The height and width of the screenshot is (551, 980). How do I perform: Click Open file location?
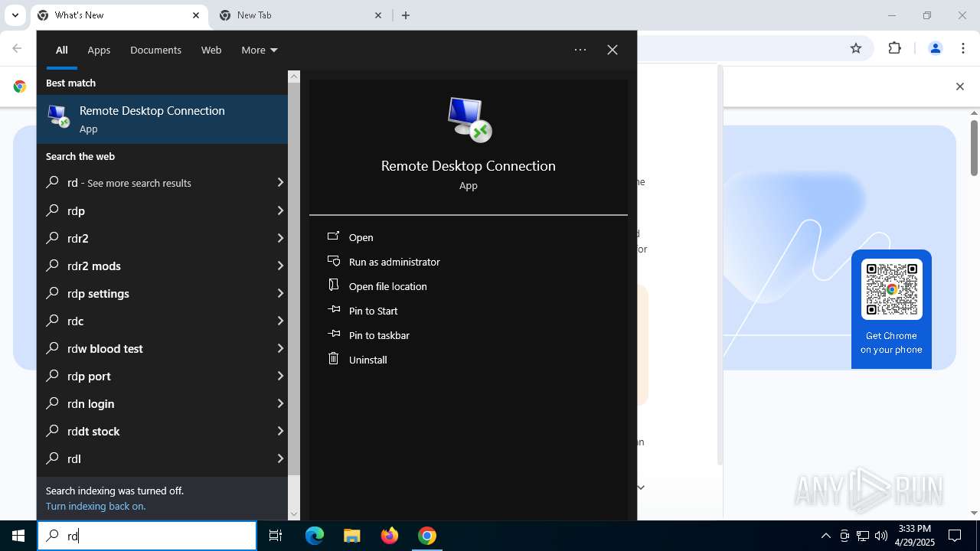pos(387,286)
